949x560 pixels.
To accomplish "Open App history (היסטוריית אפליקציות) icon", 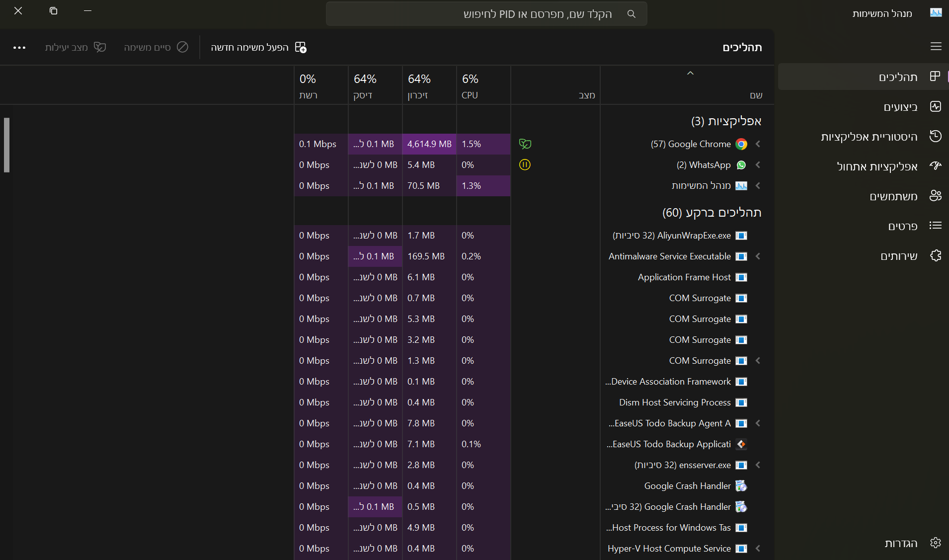I will [x=936, y=136].
